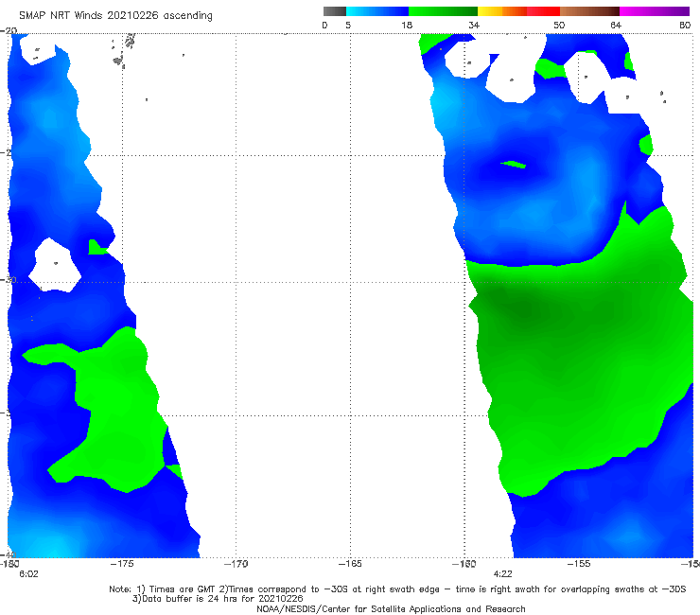Click the title 'SMAP NRT Winds 20210226 ascending'
The width and height of the screenshot is (700, 615).
(x=115, y=16)
